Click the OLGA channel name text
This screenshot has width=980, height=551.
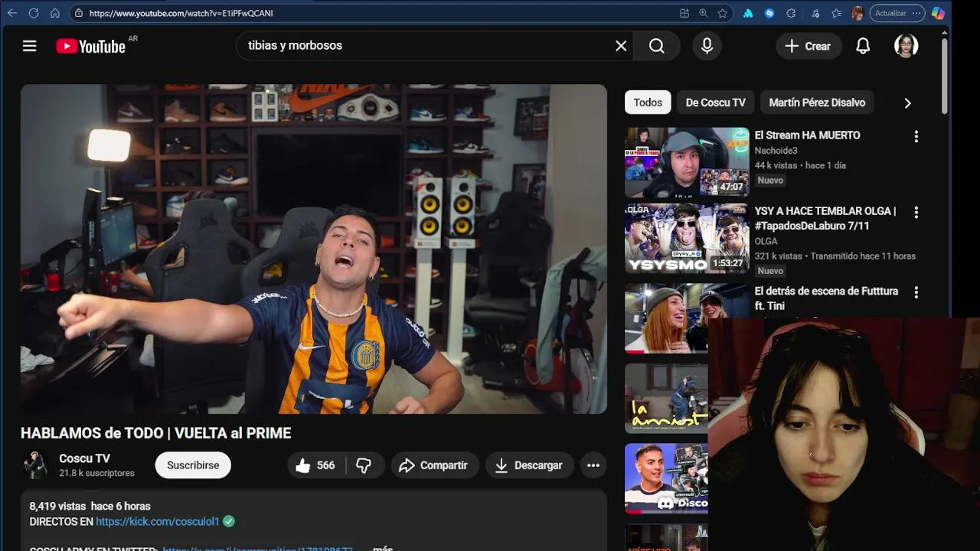(x=766, y=241)
